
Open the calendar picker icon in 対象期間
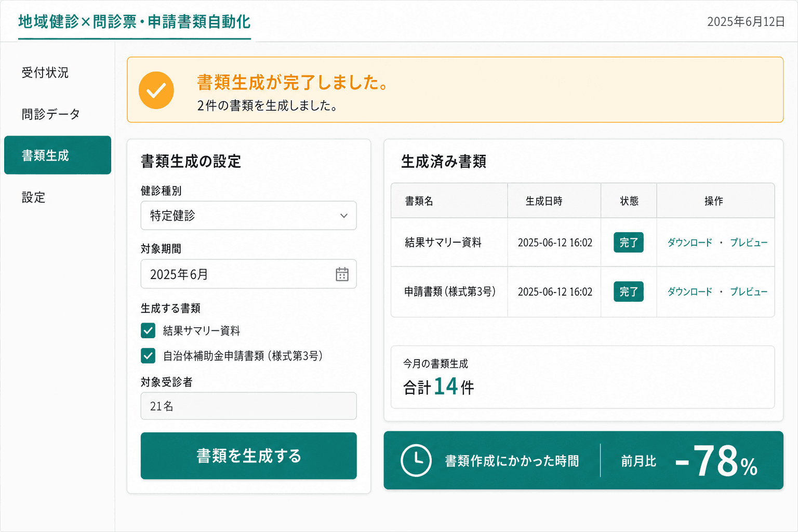coord(342,274)
